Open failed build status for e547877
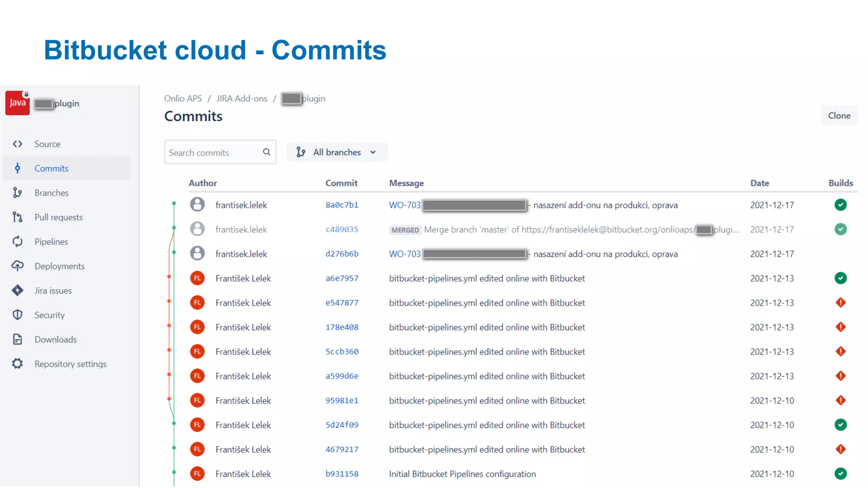The width and height of the screenshot is (868, 488). pyautogui.click(x=840, y=302)
